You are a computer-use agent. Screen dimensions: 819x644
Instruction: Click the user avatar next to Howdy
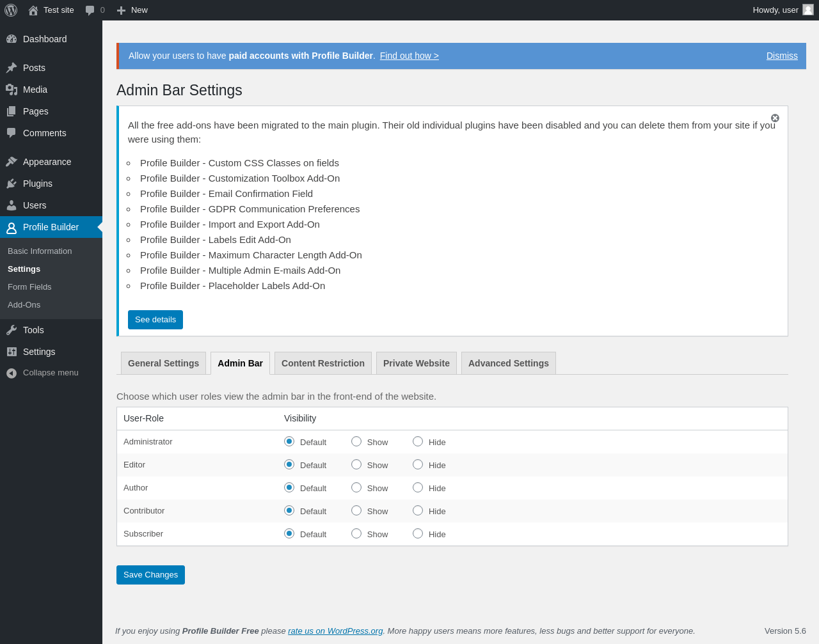tap(808, 10)
